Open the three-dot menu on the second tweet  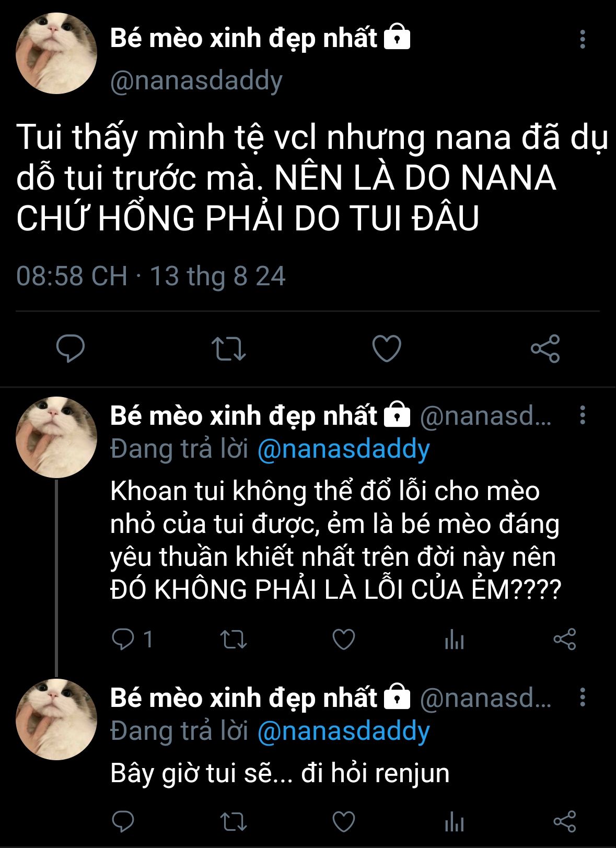point(582,415)
